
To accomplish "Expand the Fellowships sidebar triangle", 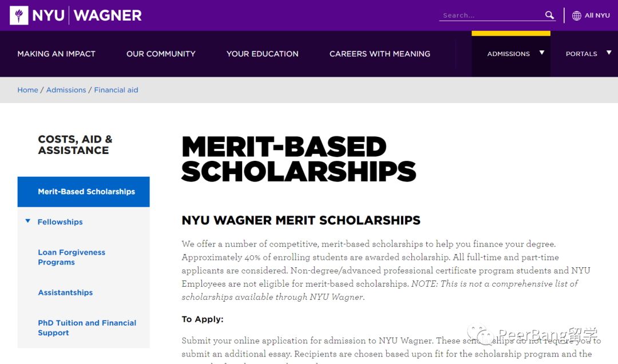I will tap(28, 221).
